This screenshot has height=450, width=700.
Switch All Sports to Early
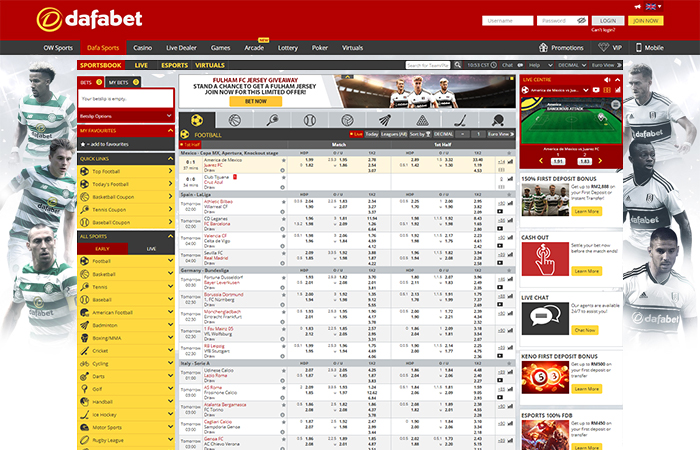pyautogui.click(x=102, y=249)
